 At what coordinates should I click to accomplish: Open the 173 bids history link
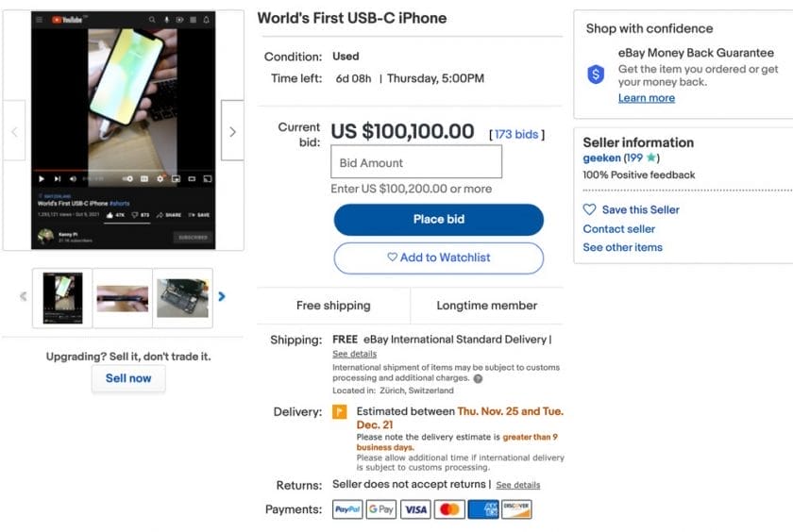click(x=516, y=134)
